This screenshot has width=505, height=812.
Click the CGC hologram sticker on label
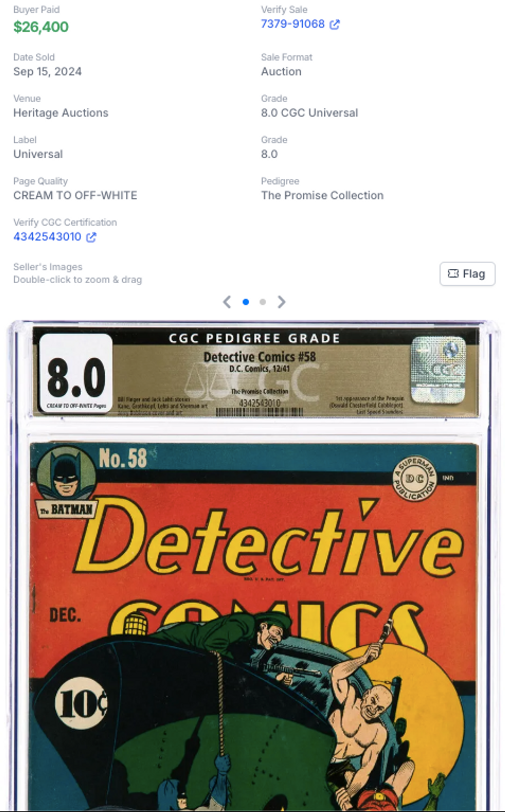coord(438,370)
